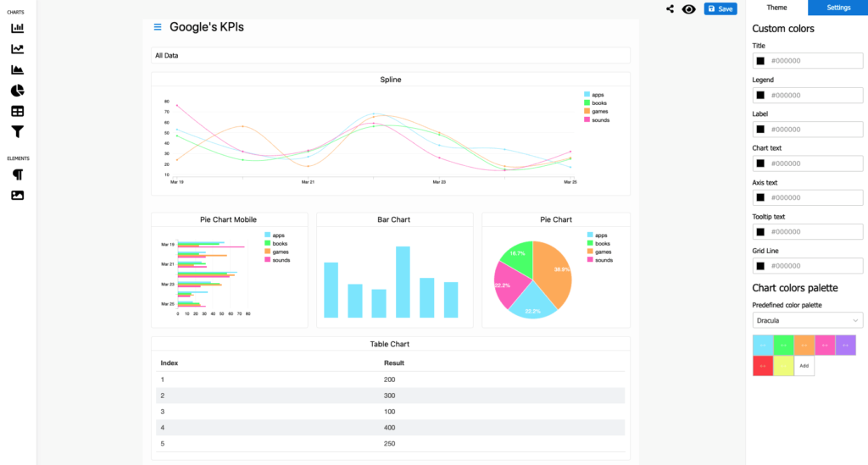Open the Label color swatch

coord(760,130)
